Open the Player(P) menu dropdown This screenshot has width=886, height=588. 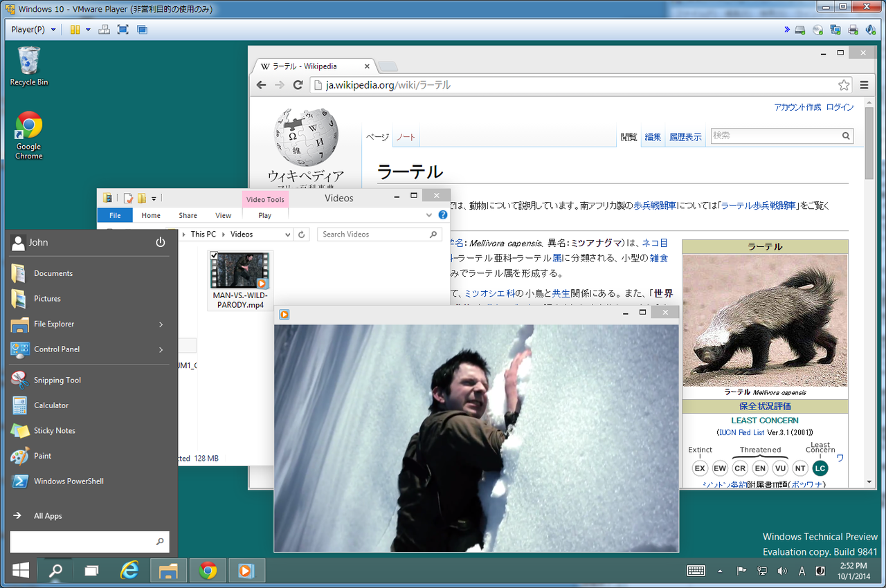[33, 30]
